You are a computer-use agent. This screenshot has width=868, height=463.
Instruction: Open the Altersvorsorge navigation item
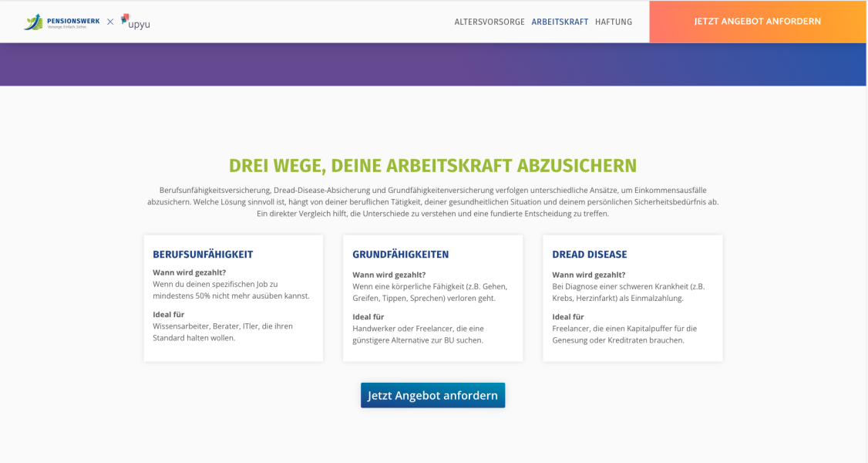(x=490, y=22)
